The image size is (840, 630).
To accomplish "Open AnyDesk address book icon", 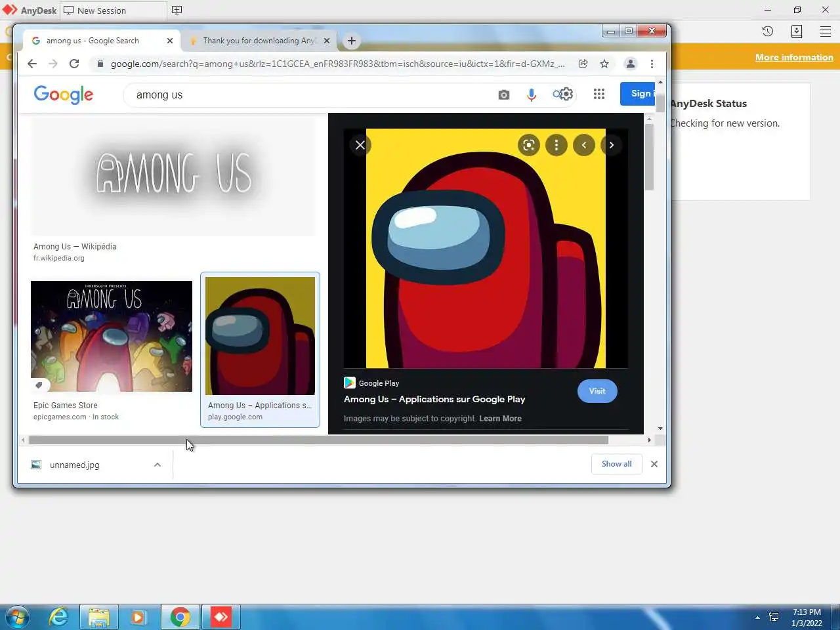I will pos(797,31).
